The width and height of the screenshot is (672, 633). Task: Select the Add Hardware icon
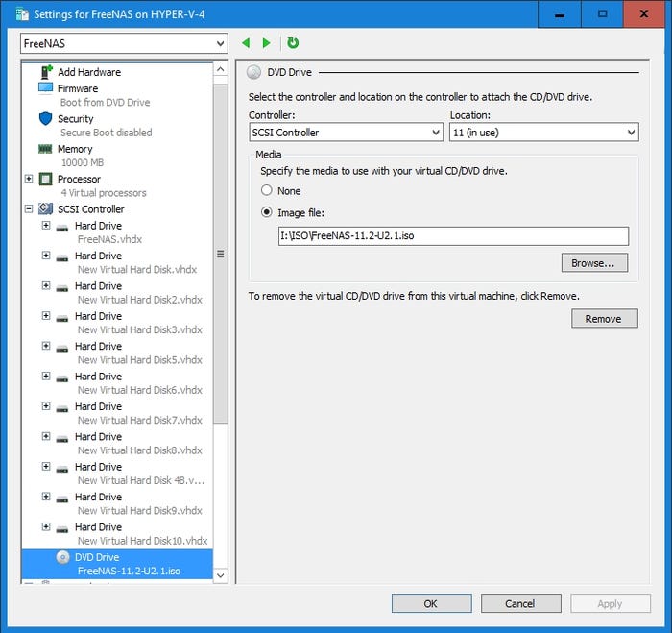(x=45, y=72)
